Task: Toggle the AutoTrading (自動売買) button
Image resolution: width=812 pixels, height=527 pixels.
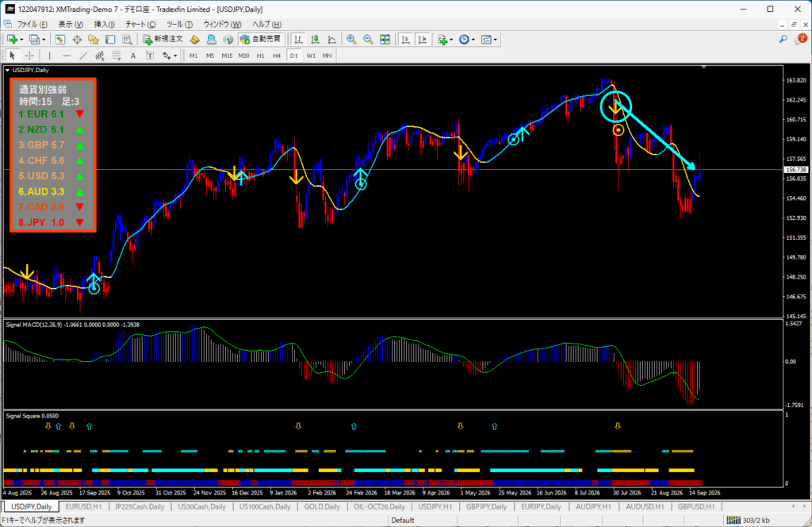Action: [x=260, y=40]
